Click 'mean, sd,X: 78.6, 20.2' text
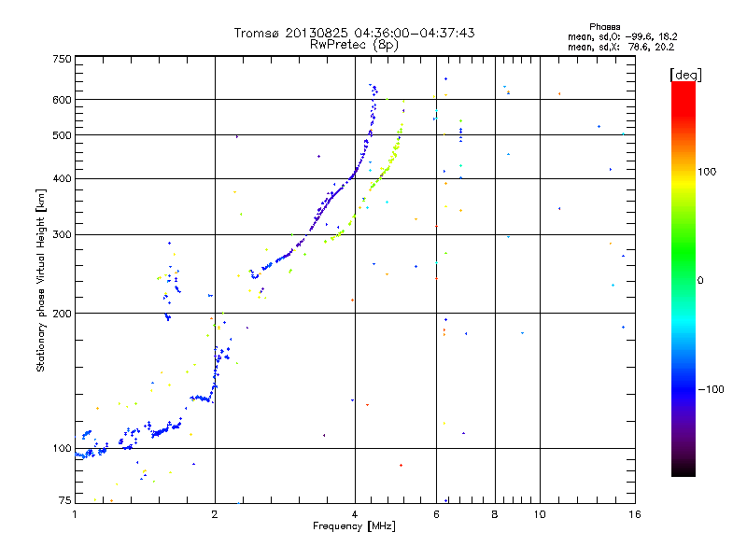 [621, 47]
